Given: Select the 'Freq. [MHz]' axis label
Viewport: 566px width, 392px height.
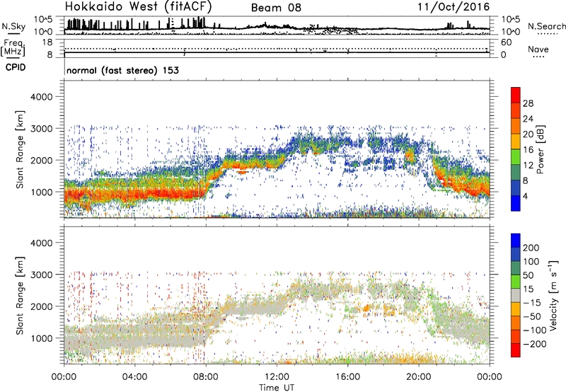Looking at the screenshot, I should [x=13, y=48].
